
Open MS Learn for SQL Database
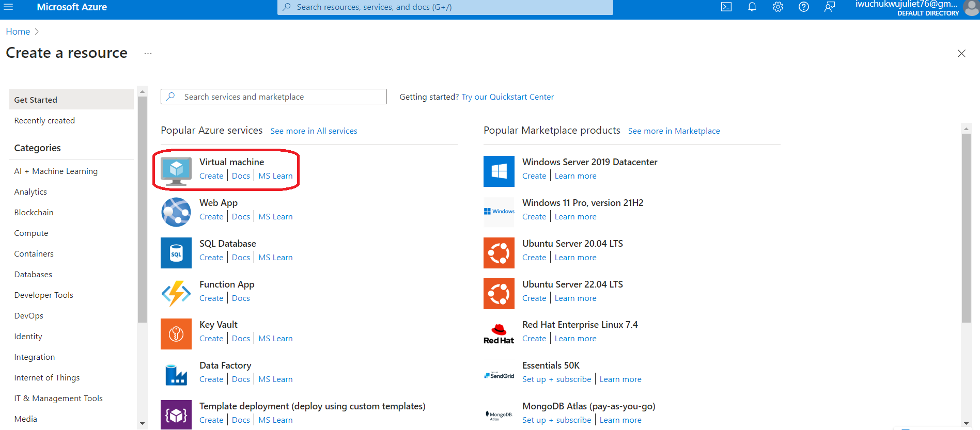[x=275, y=258]
